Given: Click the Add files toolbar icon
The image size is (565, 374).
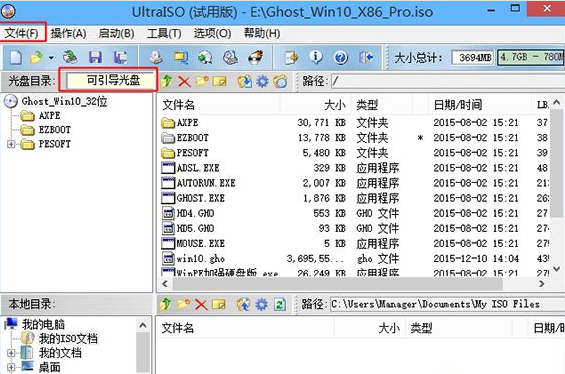Looking at the screenshot, I should 291,57.
